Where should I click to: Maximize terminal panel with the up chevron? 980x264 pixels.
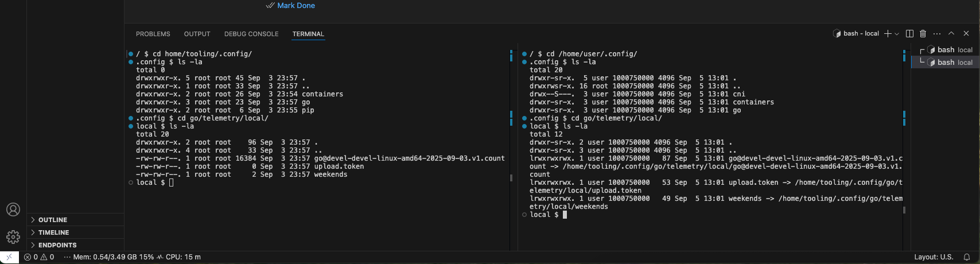[x=951, y=34]
